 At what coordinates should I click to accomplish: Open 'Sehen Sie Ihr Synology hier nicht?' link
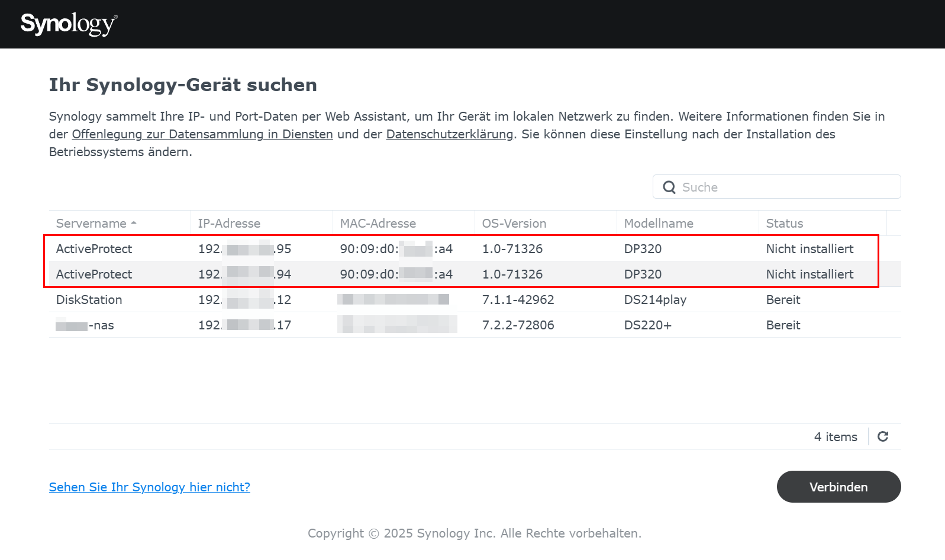pyautogui.click(x=150, y=487)
